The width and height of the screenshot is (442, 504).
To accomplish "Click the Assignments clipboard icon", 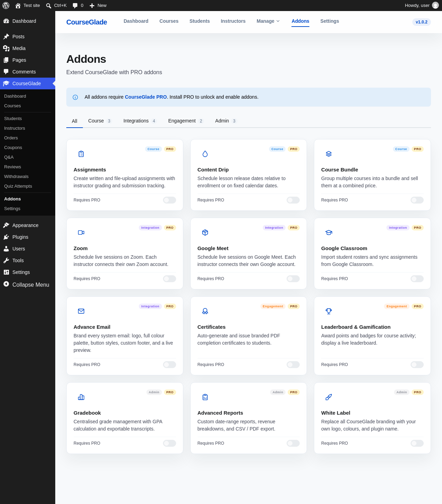I will tap(81, 154).
